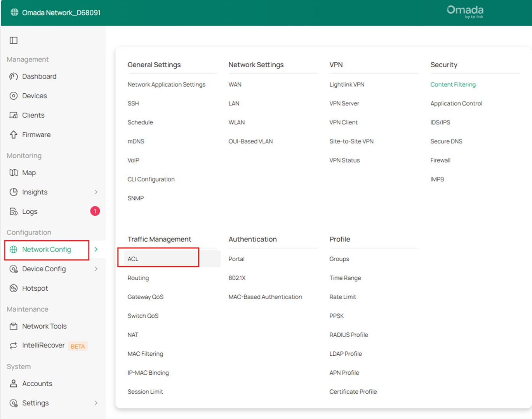Open VPN Status page

coord(344,160)
